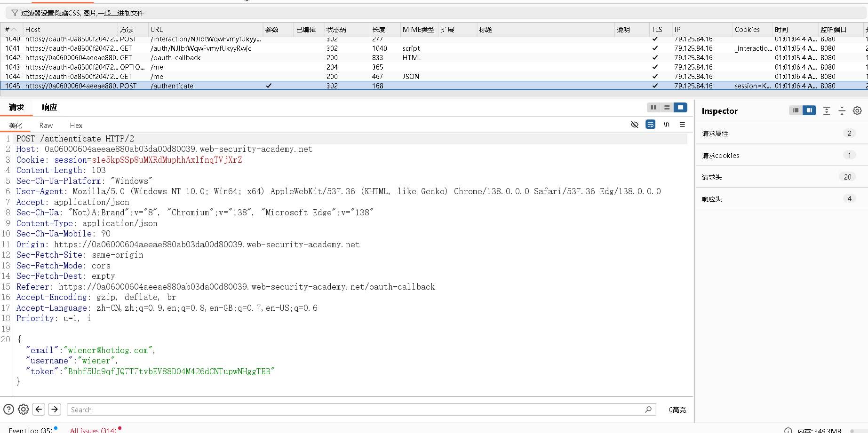
Task: Enable the \n newline display option
Action: (666, 125)
